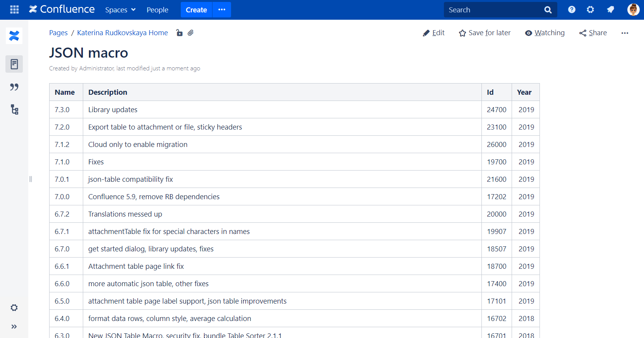Click in the Search input field
This screenshot has height=338, width=644.
pyautogui.click(x=493, y=10)
